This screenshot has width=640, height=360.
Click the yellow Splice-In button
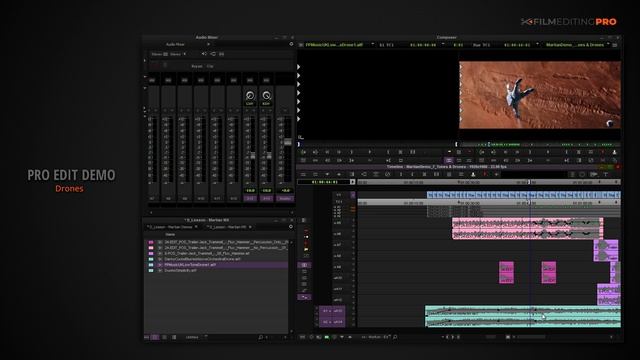(x=450, y=152)
